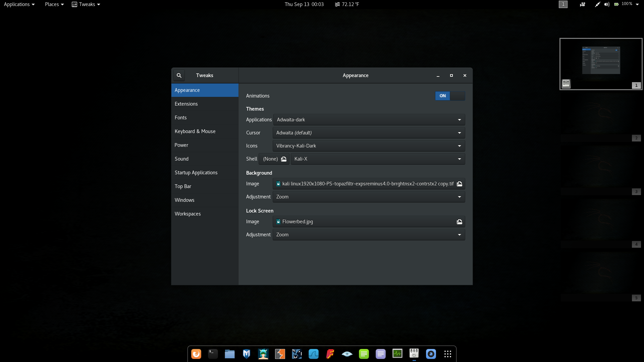The image size is (644, 362).
Task: Turn off the Animations switch
Action: pyautogui.click(x=450, y=96)
